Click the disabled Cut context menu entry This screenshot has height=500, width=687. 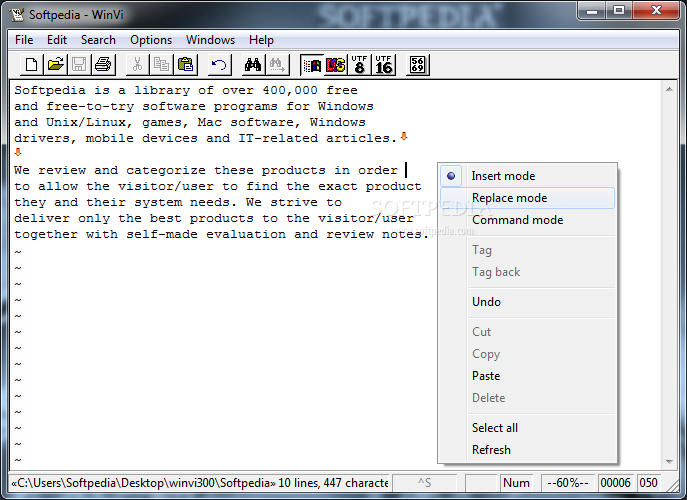coord(528,332)
